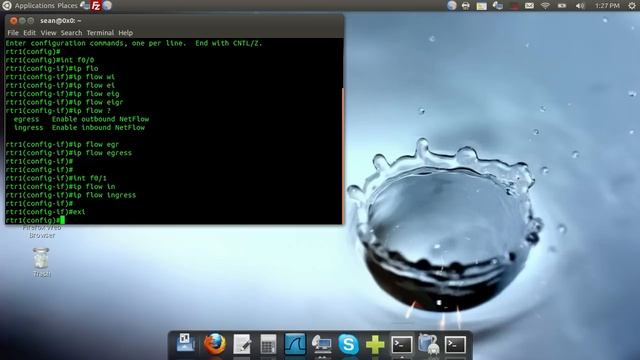Open the satellite-dish computer icon in dock
The image size is (640, 360).
pyautogui.click(x=322, y=344)
